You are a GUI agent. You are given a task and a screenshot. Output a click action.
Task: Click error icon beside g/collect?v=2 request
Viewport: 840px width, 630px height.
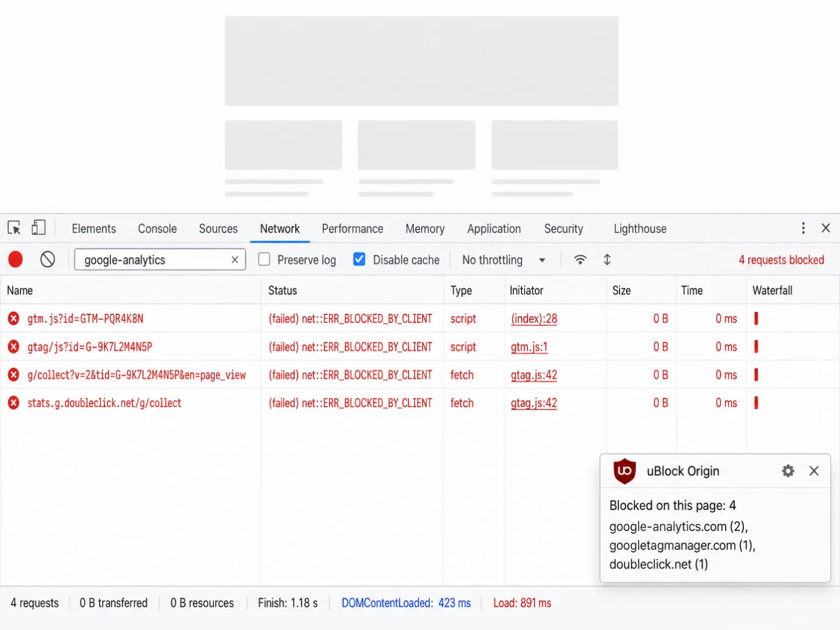[x=13, y=374]
